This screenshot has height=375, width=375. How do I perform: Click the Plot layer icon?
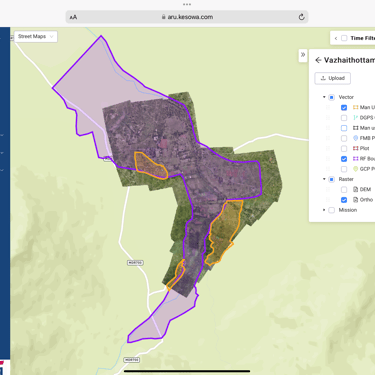pyautogui.click(x=356, y=148)
